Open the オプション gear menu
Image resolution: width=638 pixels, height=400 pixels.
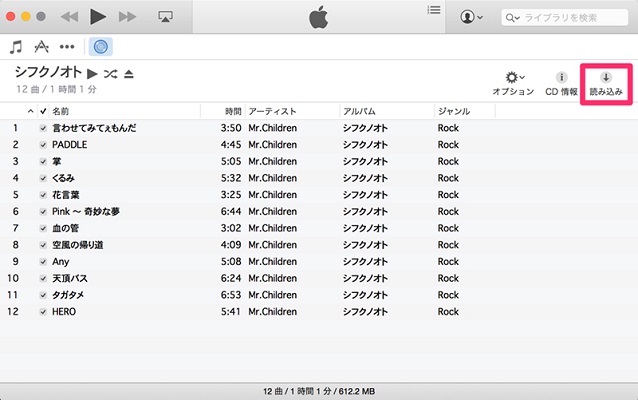click(513, 84)
